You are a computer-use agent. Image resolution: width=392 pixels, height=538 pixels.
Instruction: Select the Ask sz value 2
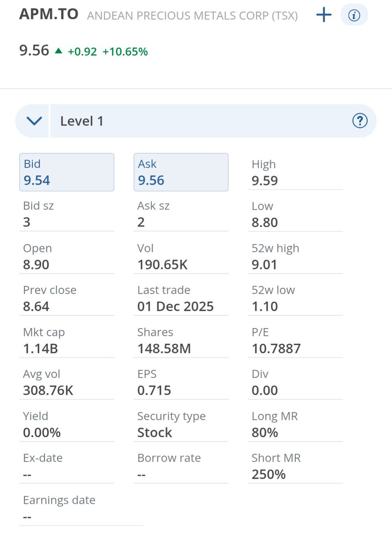(x=141, y=223)
